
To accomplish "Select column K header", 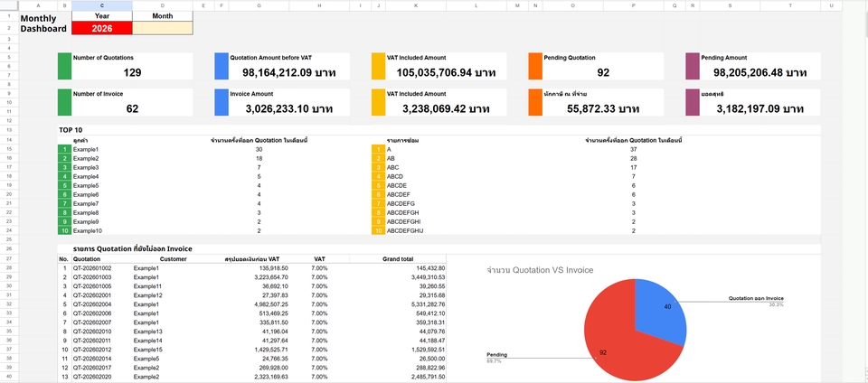I will [x=416, y=5].
